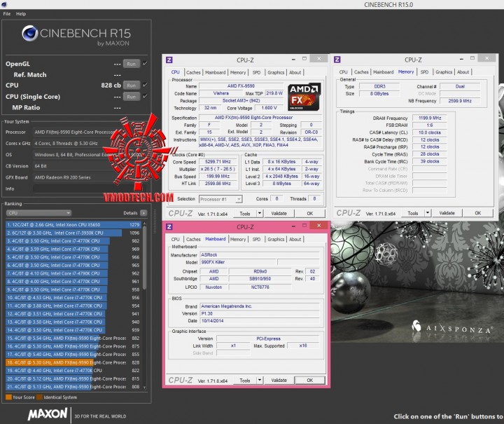Open About tab in CPU window

click(295, 72)
